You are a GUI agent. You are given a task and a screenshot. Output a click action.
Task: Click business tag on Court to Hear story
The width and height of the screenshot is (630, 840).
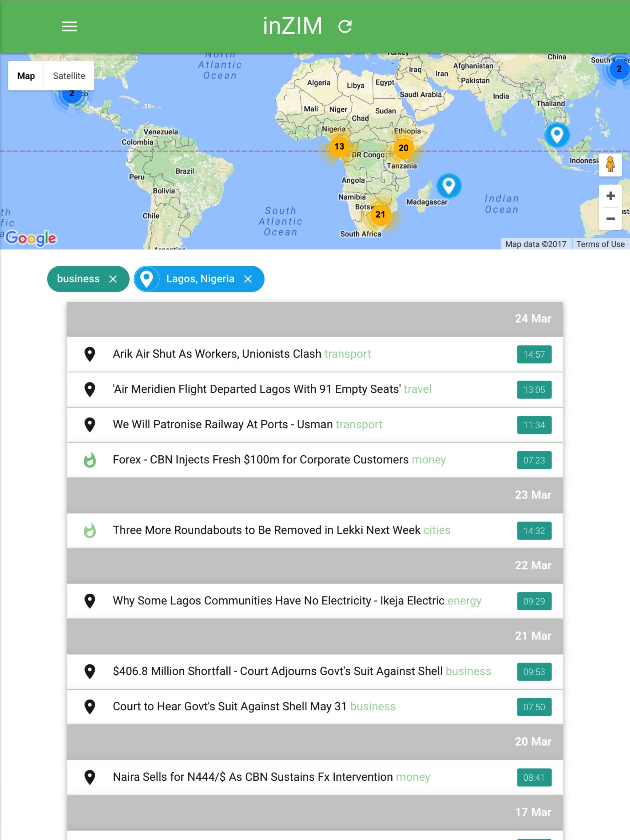pyautogui.click(x=373, y=707)
